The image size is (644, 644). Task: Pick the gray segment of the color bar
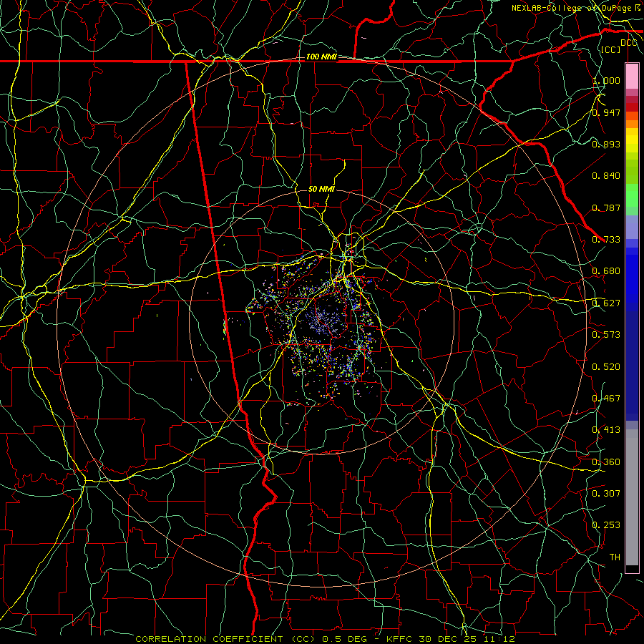[632, 497]
